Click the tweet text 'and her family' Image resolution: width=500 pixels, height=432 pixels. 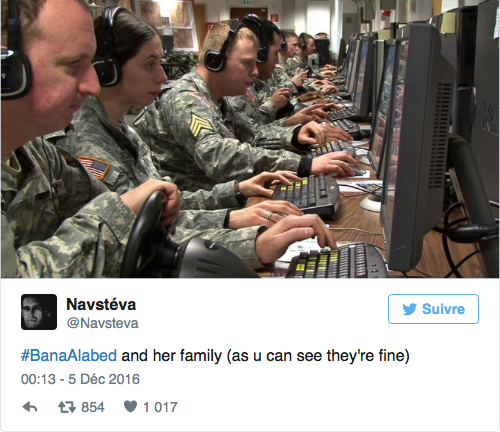coord(171,356)
